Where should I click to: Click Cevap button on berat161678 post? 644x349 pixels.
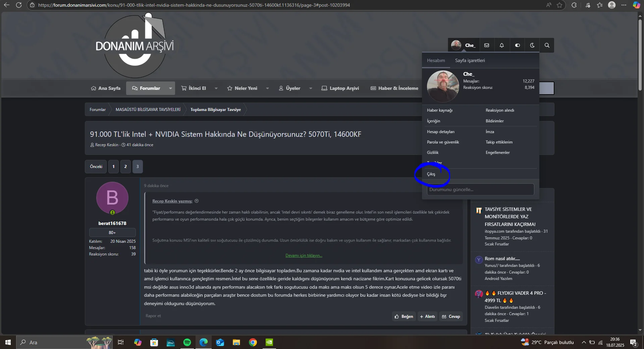pos(451,316)
